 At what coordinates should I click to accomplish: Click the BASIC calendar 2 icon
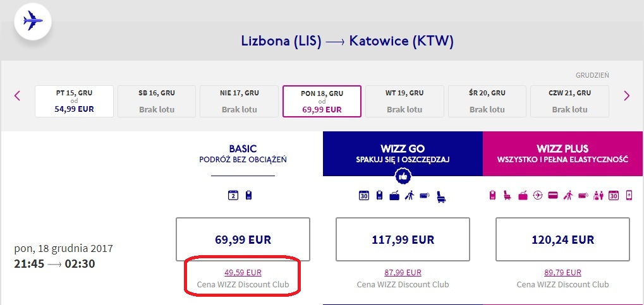(x=233, y=195)
